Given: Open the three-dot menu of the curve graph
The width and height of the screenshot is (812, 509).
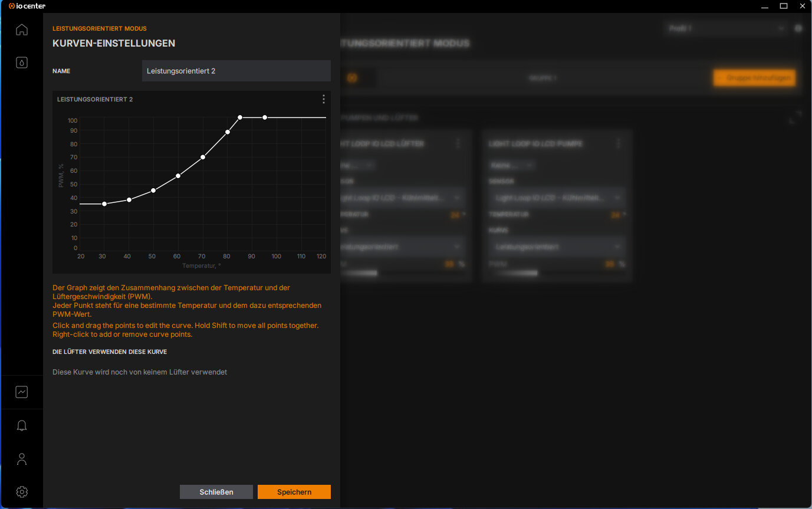Looking at the screenshot, I should pos(323,99).
